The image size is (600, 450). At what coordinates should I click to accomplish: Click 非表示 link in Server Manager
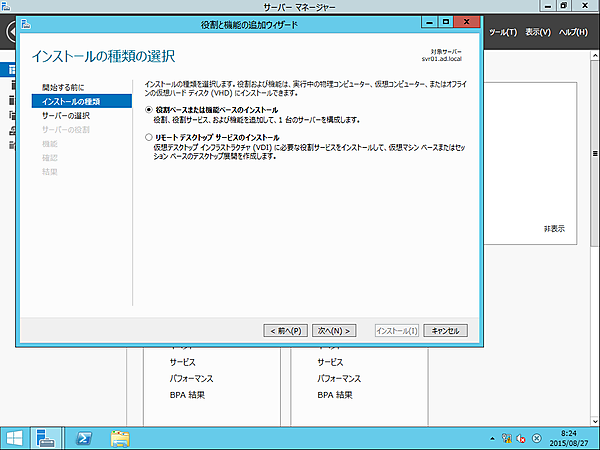click(x=554, y=228)
